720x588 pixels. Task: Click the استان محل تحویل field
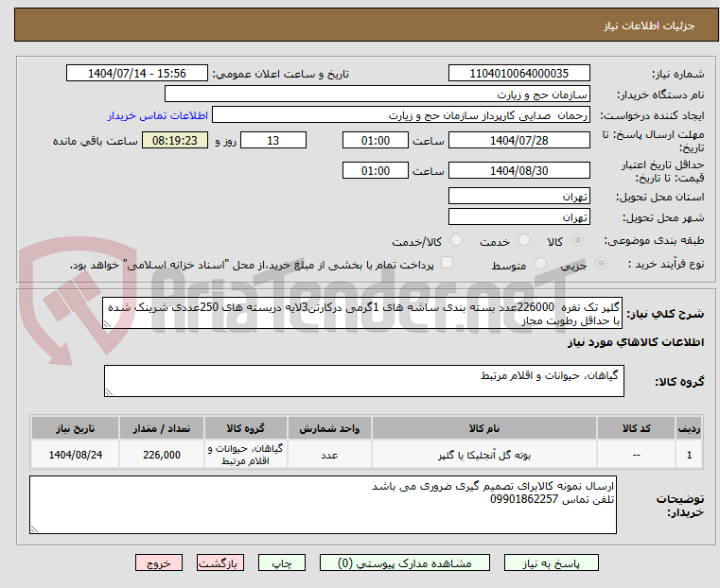518,197
